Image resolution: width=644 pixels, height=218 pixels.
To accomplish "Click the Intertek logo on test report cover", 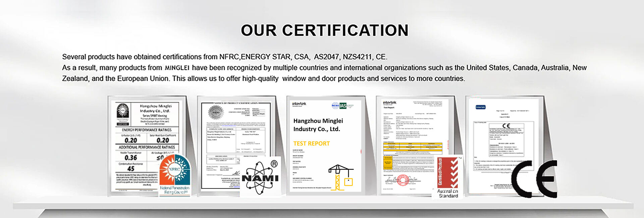I will coord(299,104).
